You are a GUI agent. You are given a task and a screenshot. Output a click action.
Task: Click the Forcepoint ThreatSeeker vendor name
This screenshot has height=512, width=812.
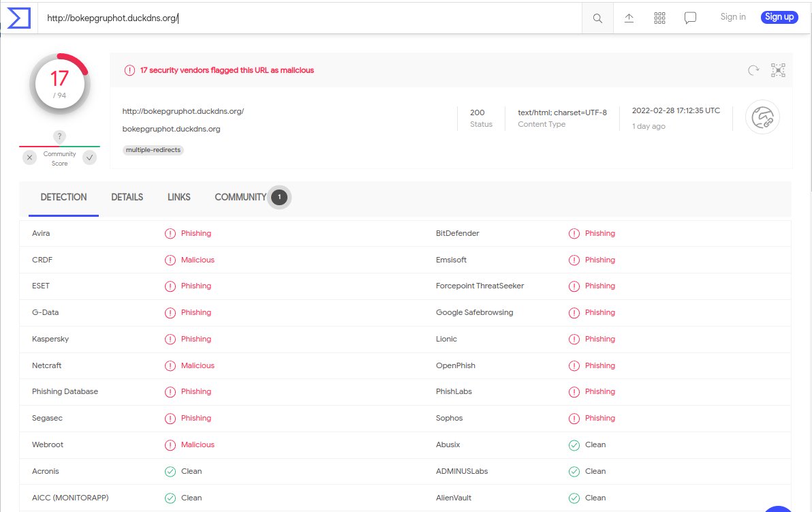tap(480, 286)
